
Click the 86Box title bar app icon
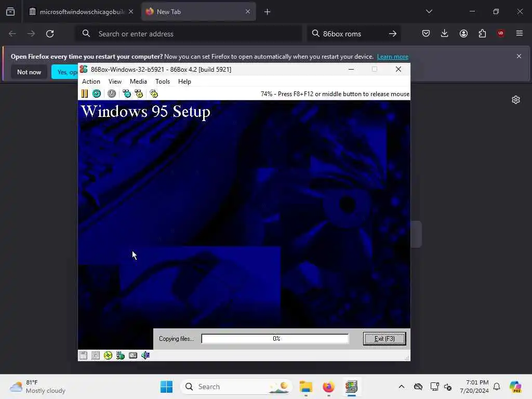[84, 69]
